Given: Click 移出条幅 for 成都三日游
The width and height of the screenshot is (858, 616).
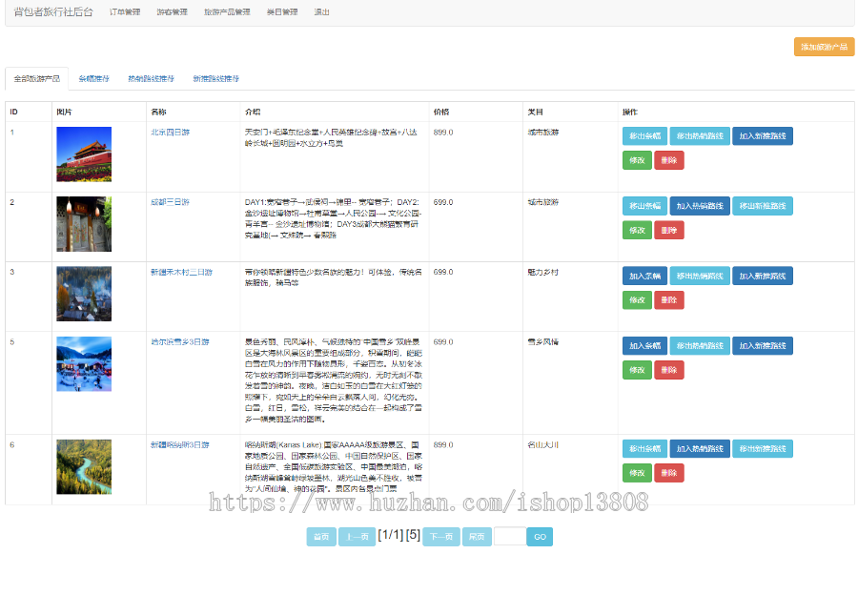Looking at the screenshot, I should [x=644, y=206].
